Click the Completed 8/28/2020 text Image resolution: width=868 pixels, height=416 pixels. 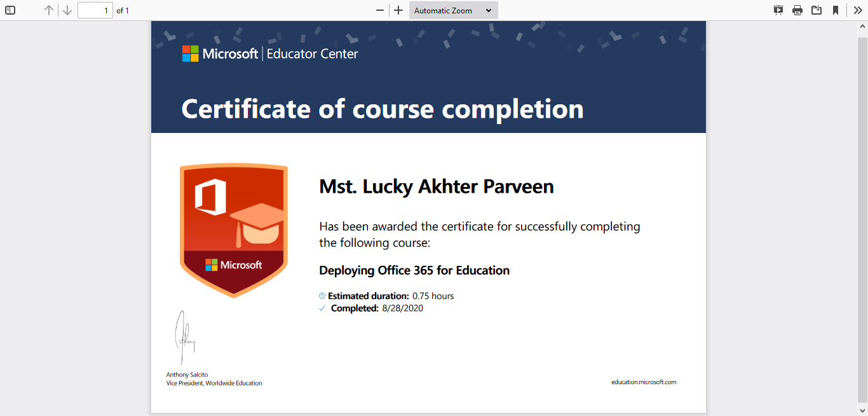377,309
